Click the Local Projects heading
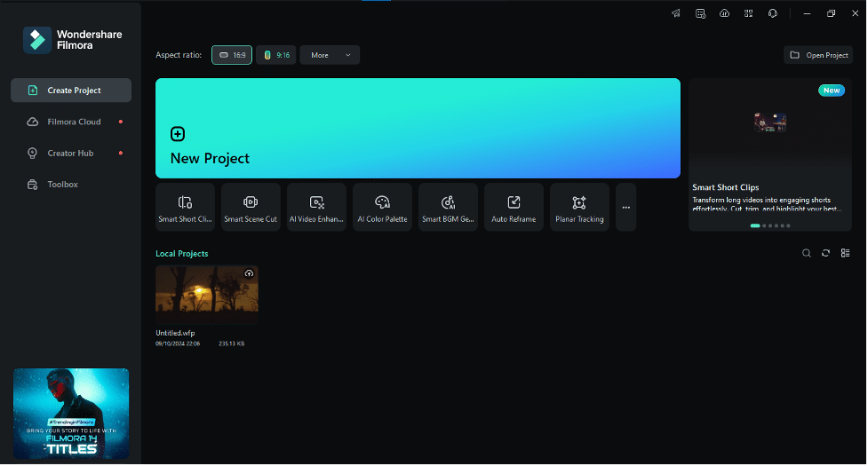868x466 pixels. (181, 254)
